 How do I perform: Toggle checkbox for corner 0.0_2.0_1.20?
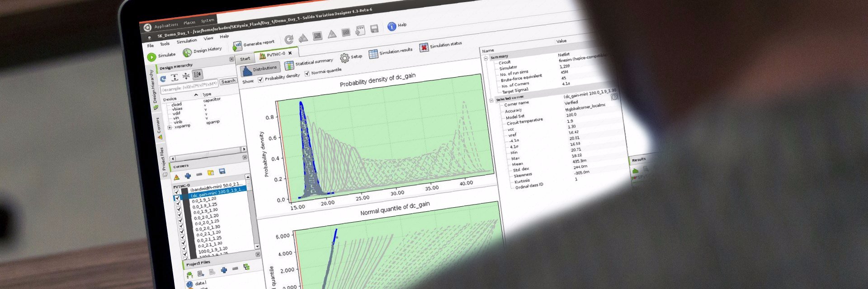(x=180, y=220)
